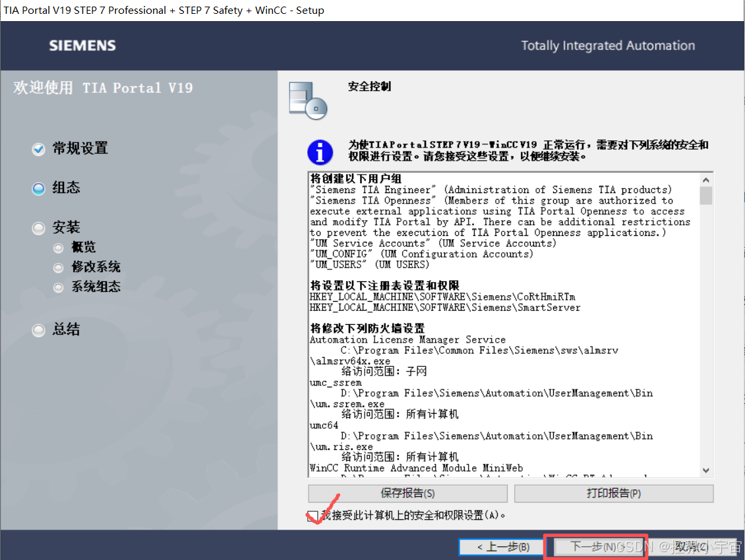Click the 安装 step indicator circle

pos(38,229)
